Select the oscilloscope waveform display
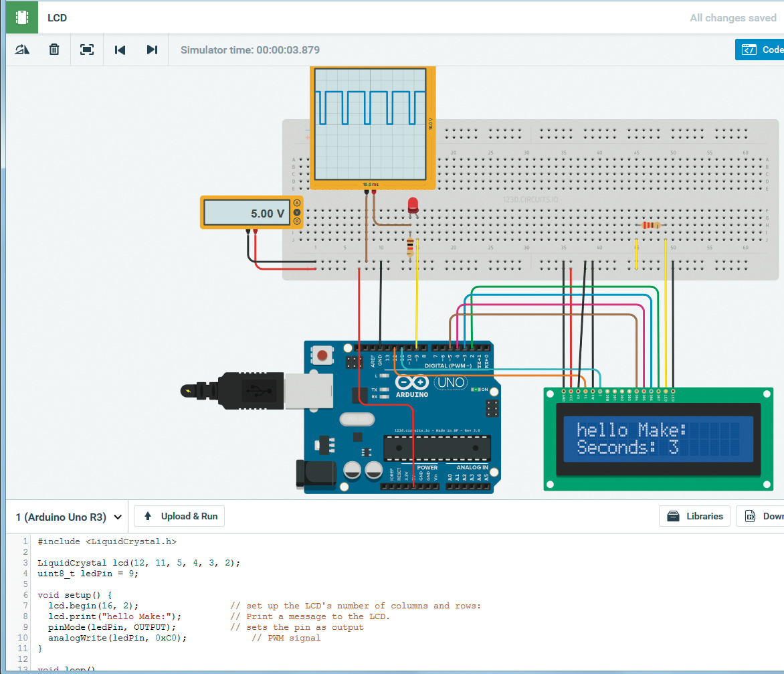 click(369, 124)
